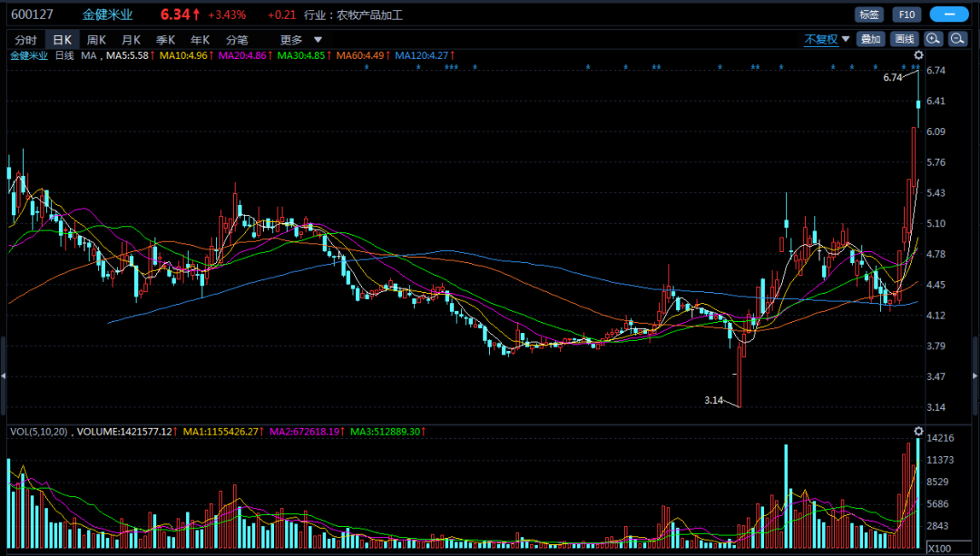Click the triple-star event marker on the chart

tap(451, 67)
